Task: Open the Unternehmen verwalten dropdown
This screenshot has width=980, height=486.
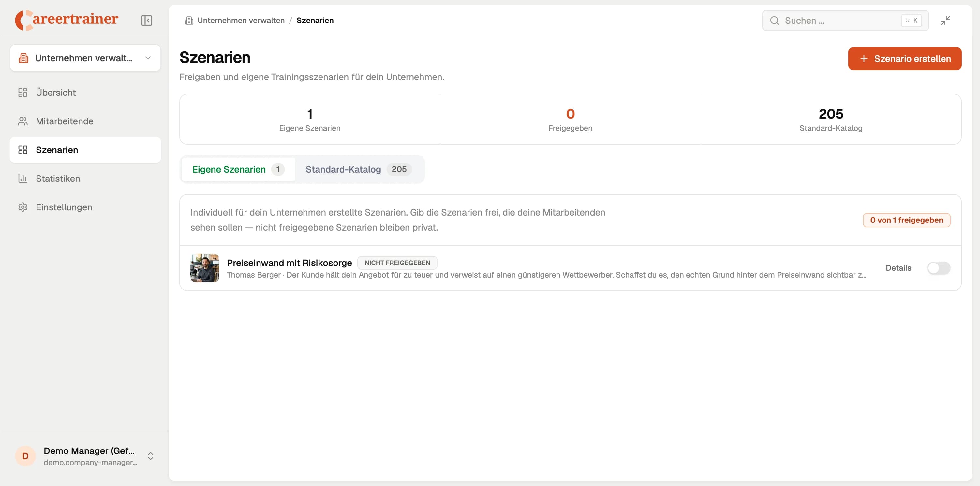Action: [x=85, y=58]
